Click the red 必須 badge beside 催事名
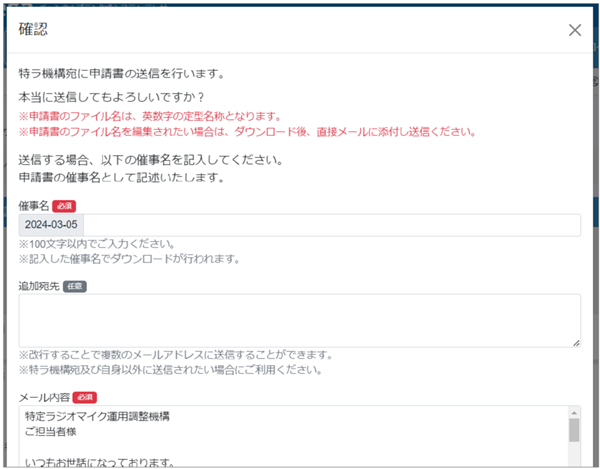The image size is (600, 469). coord(64,205)
